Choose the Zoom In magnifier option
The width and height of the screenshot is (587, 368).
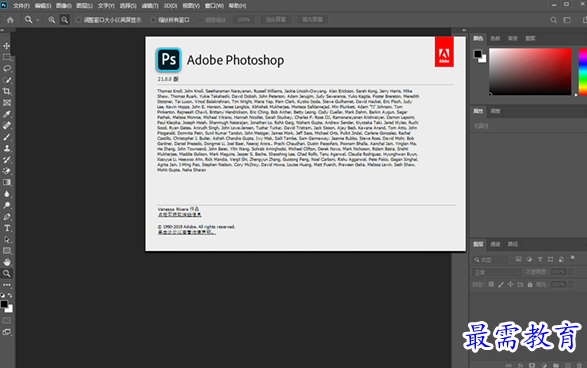click(x=52, y=20)
